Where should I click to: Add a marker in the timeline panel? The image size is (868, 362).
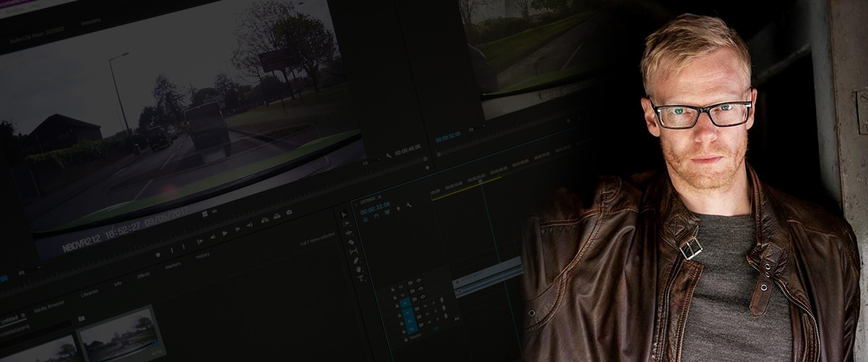click(x=399, y=208)
